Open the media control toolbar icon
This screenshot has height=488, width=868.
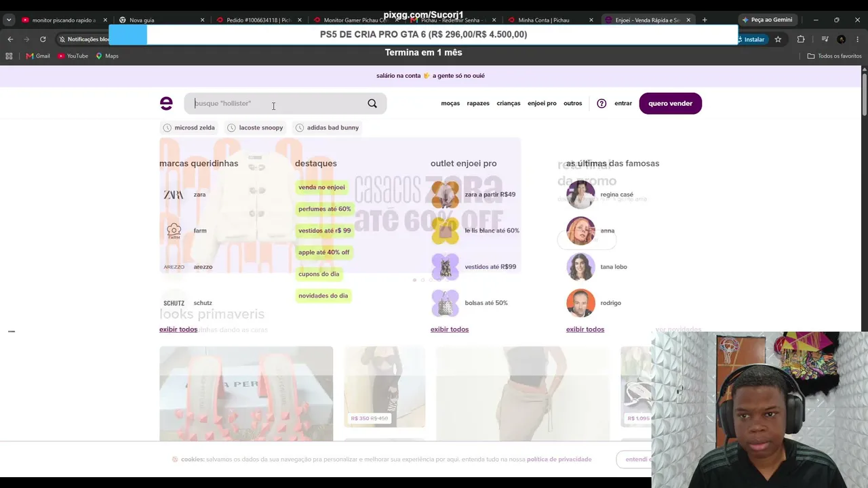click(825, 39)
